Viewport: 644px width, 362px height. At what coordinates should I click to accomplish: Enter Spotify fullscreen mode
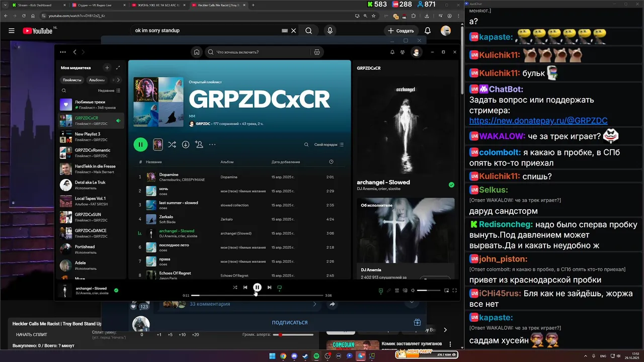click(x=454, y=290)
